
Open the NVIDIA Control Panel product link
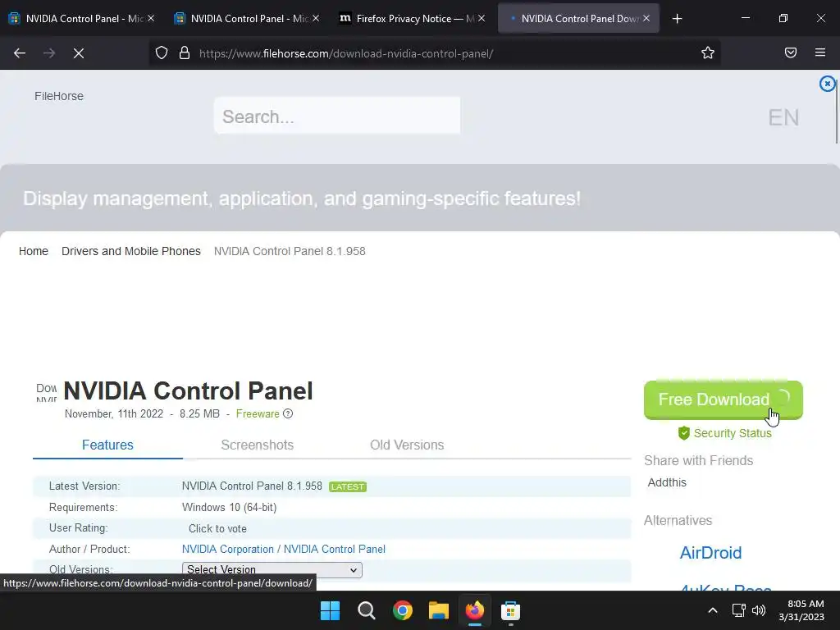pos(335,549)
